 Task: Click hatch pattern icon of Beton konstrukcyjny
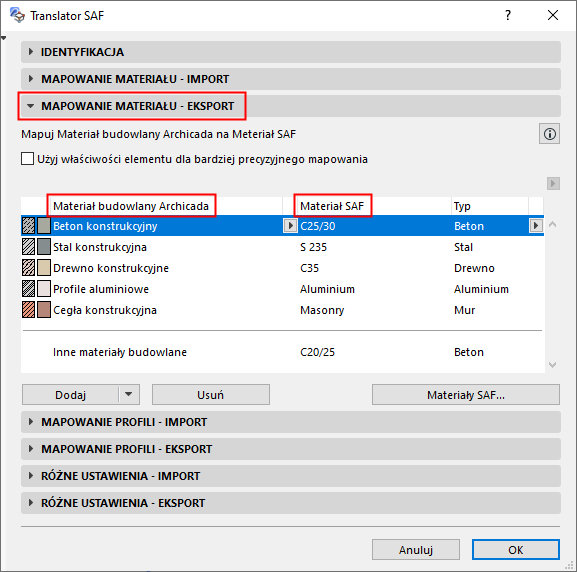click(x=28, y=226)
